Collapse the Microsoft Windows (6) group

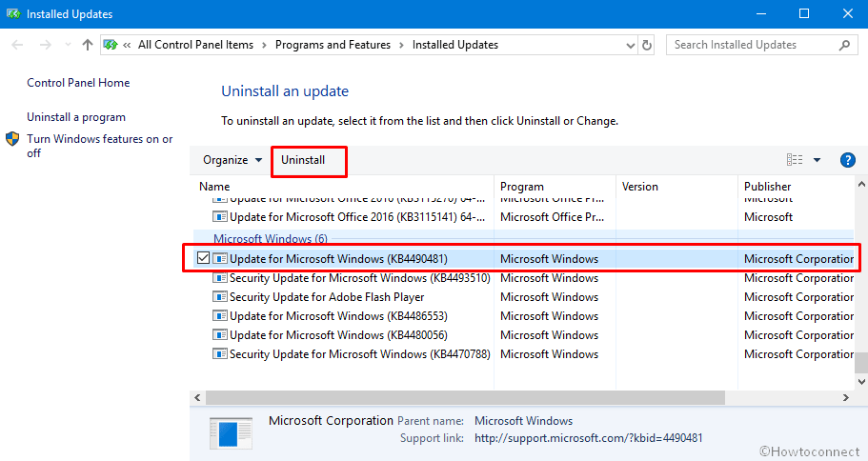point(271,238)
